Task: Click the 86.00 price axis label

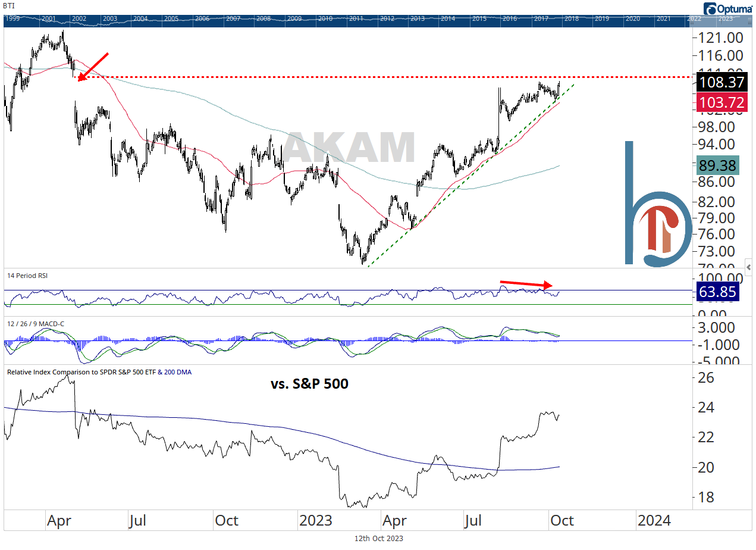Action: pos(717,182)
